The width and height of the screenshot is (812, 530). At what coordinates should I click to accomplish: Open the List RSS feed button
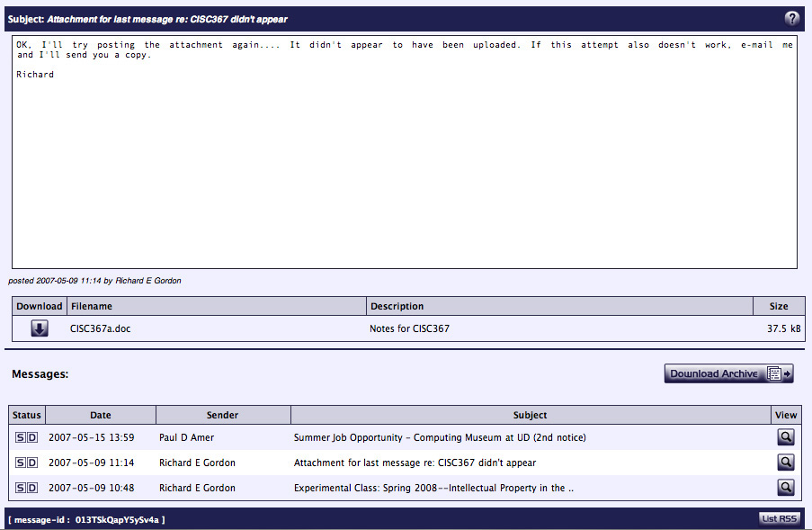click(778, 519)
